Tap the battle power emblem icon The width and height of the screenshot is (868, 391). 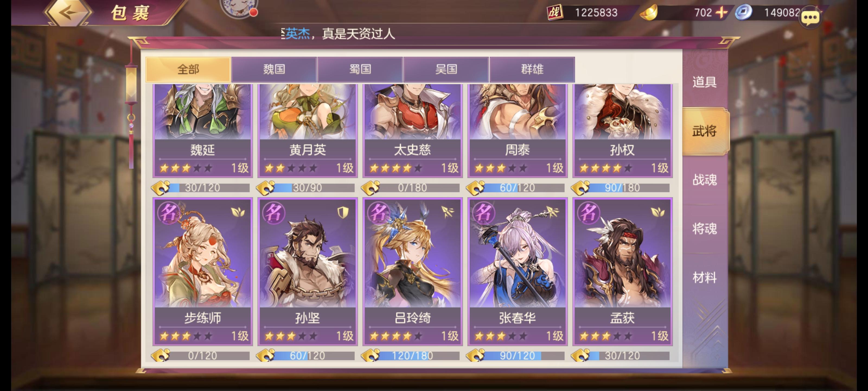[x=555, y=12]
